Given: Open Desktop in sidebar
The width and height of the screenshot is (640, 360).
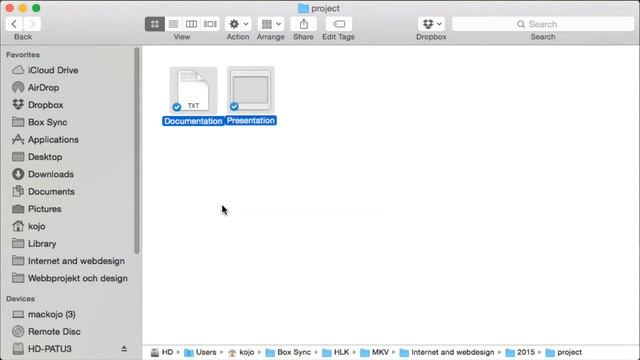Looking at the screenshot, I should tap(37, 157).
